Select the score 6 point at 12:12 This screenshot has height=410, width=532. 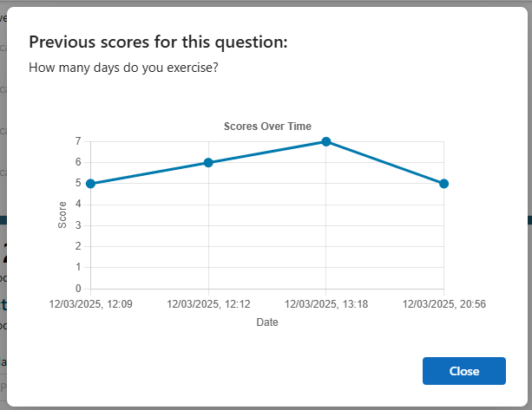[x=208, y=163]
